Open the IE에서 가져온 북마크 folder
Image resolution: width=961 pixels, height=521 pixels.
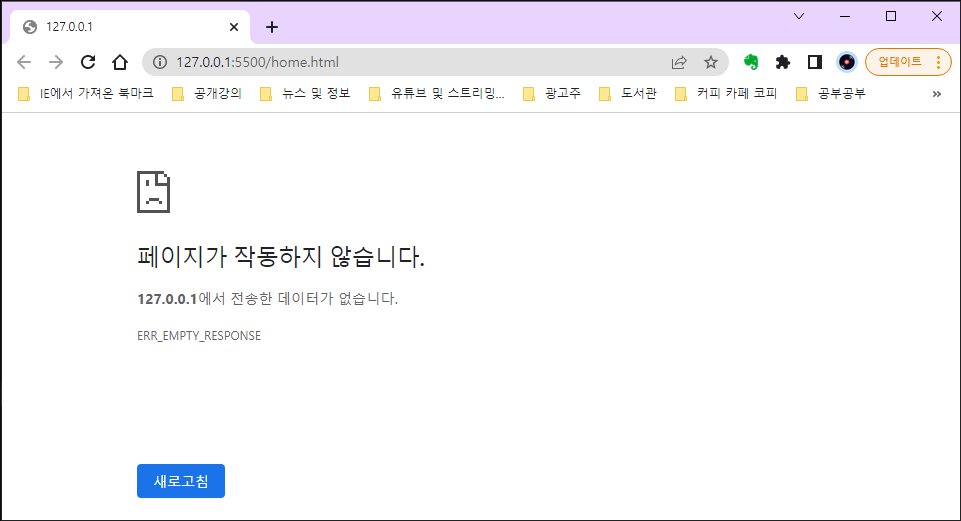click(85, 94)
